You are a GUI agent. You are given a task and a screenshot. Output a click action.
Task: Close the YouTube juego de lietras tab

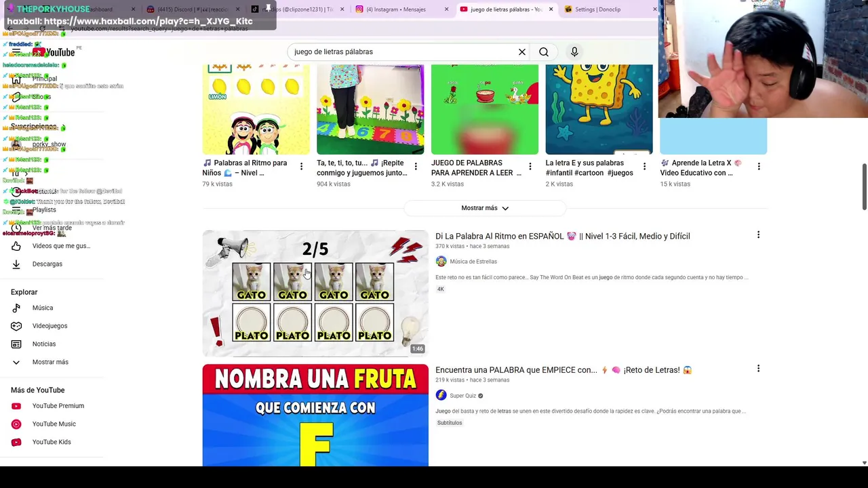pos(551,9)
